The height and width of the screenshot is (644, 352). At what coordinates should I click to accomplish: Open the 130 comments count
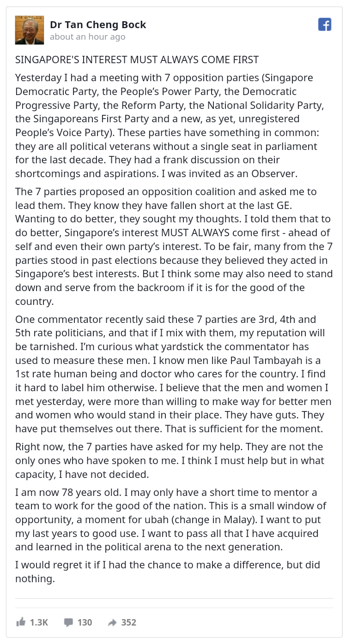pyautogui.click(x=85, y=622)
